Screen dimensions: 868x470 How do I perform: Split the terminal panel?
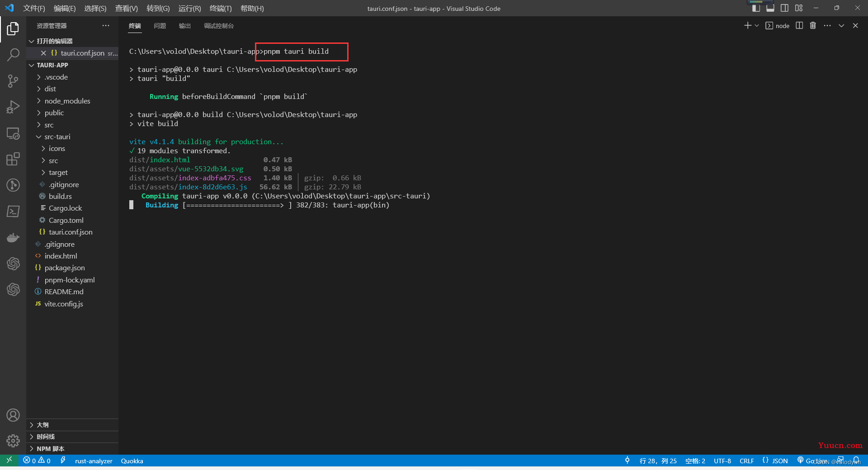pos(799,26)
